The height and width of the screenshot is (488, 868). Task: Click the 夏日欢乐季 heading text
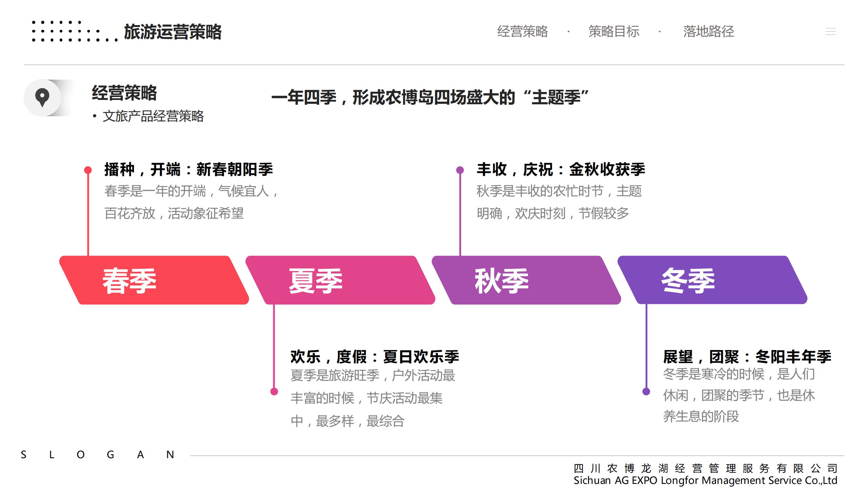pos(421,357)
